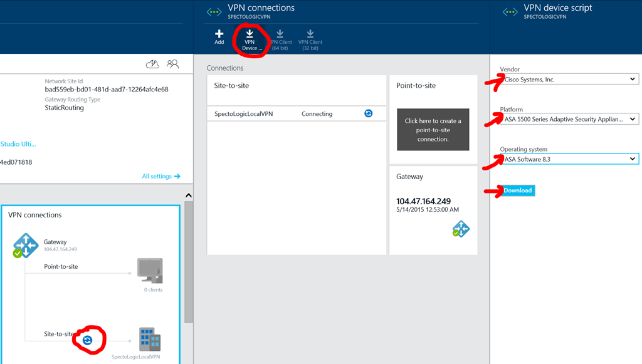This screenshot has width=642, height=364.
Task: Click the scroll up arrow on scrollbar
Action: coord(189,196)
